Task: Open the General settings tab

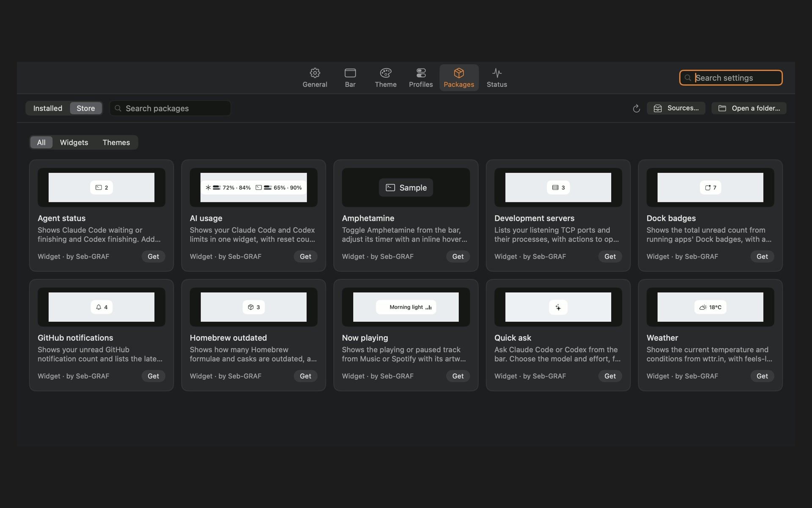Action: (315, 78)
